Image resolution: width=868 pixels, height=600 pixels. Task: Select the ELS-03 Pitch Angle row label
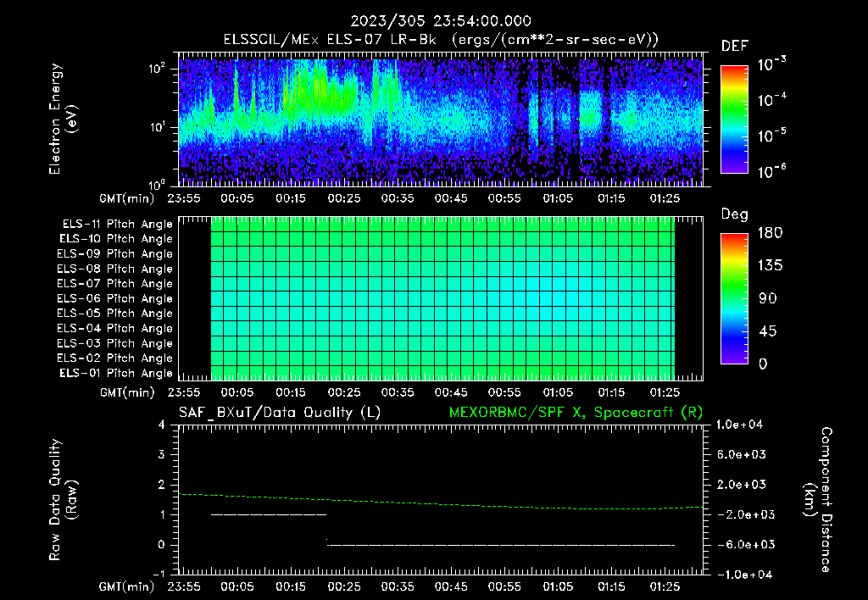tap(115, 344)
